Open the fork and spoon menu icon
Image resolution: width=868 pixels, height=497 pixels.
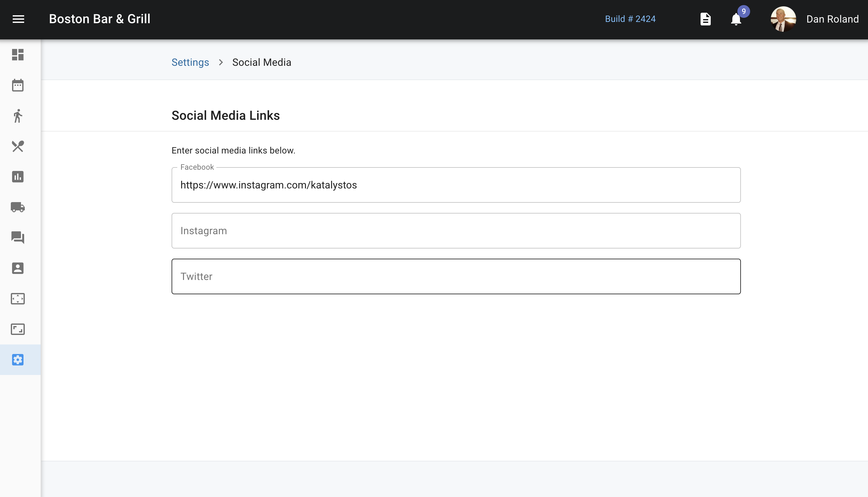[18, 146]
